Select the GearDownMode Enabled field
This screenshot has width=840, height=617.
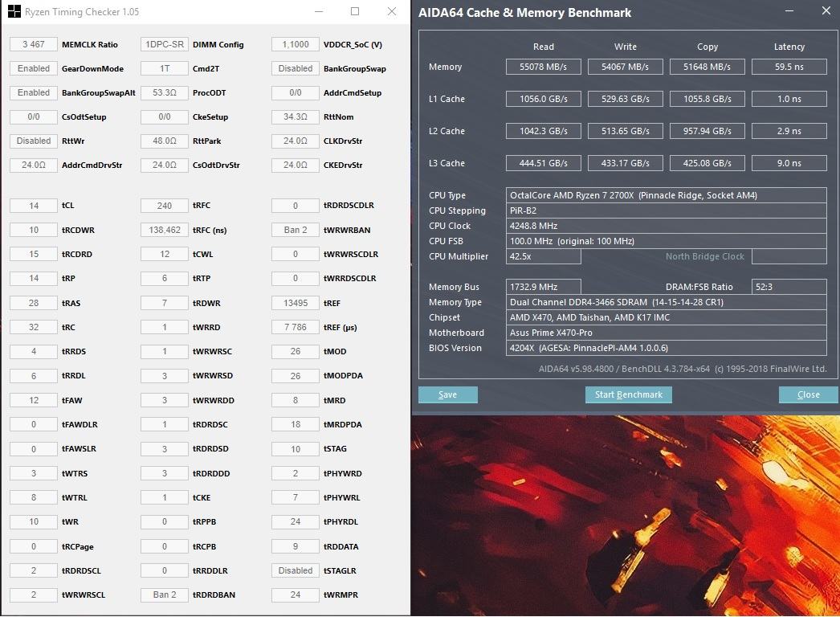tap(33, 68)
